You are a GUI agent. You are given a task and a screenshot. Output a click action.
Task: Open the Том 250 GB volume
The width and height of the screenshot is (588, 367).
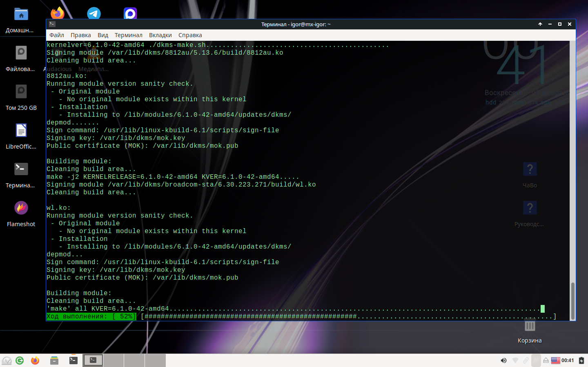(x=21, y=92)
